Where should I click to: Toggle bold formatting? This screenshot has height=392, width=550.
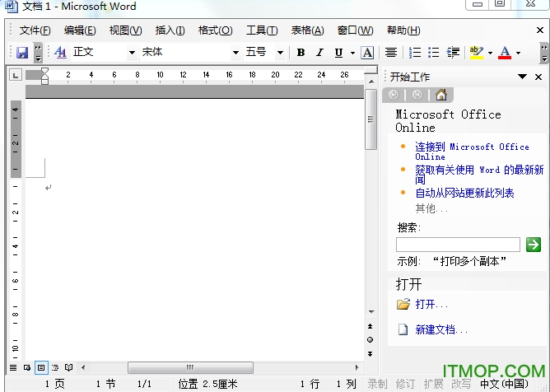(301, 53)
